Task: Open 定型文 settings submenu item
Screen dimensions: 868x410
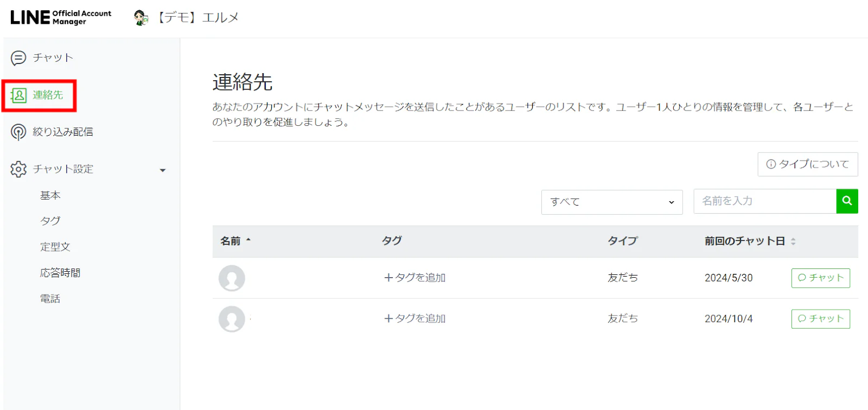Action: [55, 247]
